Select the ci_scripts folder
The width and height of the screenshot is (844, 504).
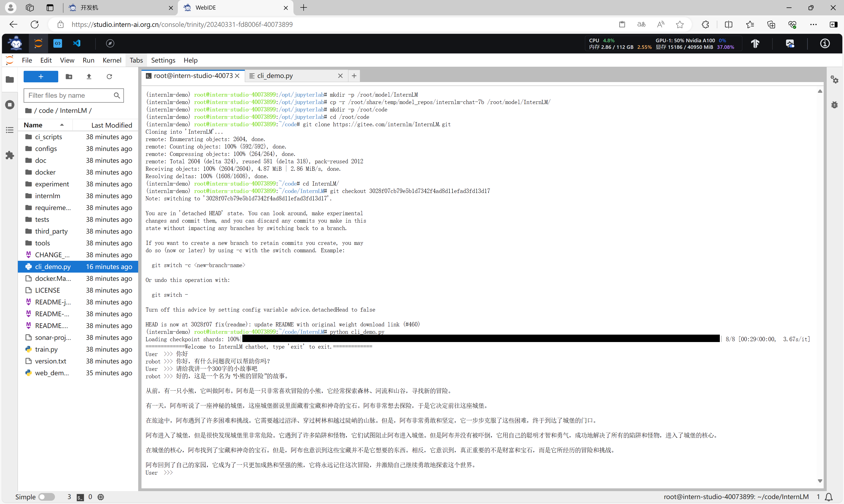click(78, 137)
